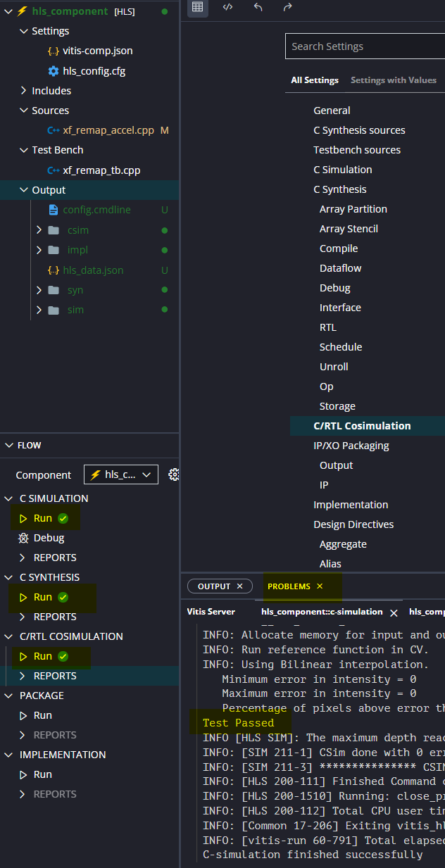The image size is (445, 868).
Task: Expand REPORTS under C/RTL Cosimulation
Action: pyautogui.click(x=23, y=676)
